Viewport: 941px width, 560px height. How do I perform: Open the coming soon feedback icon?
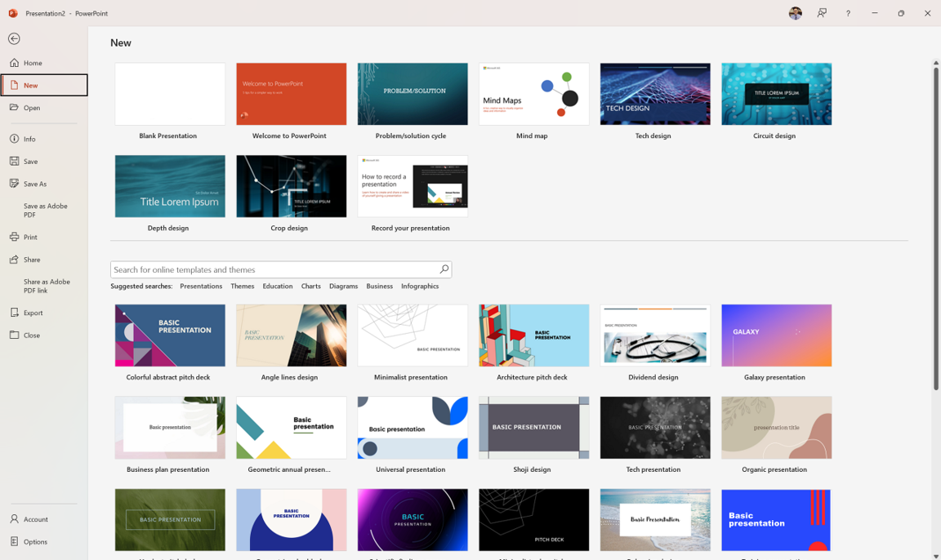click(822, 13)
